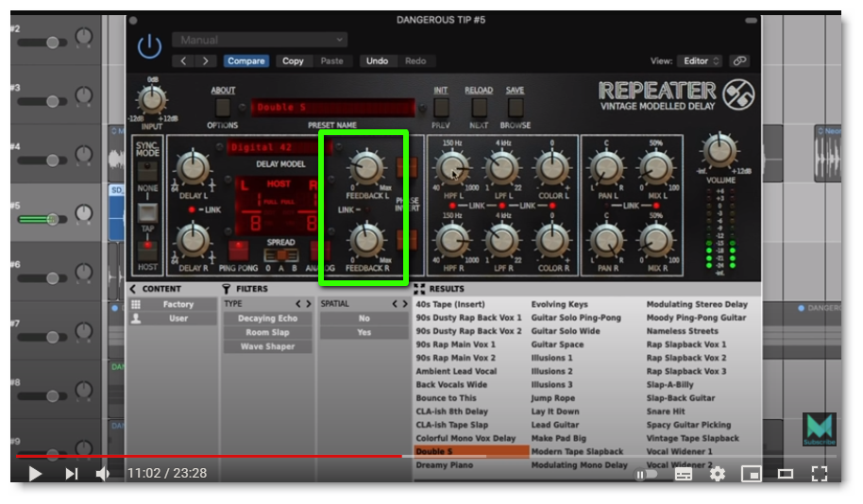
Task: Collapse CONTENT panel with back chevron
Action: click(133, 289)
